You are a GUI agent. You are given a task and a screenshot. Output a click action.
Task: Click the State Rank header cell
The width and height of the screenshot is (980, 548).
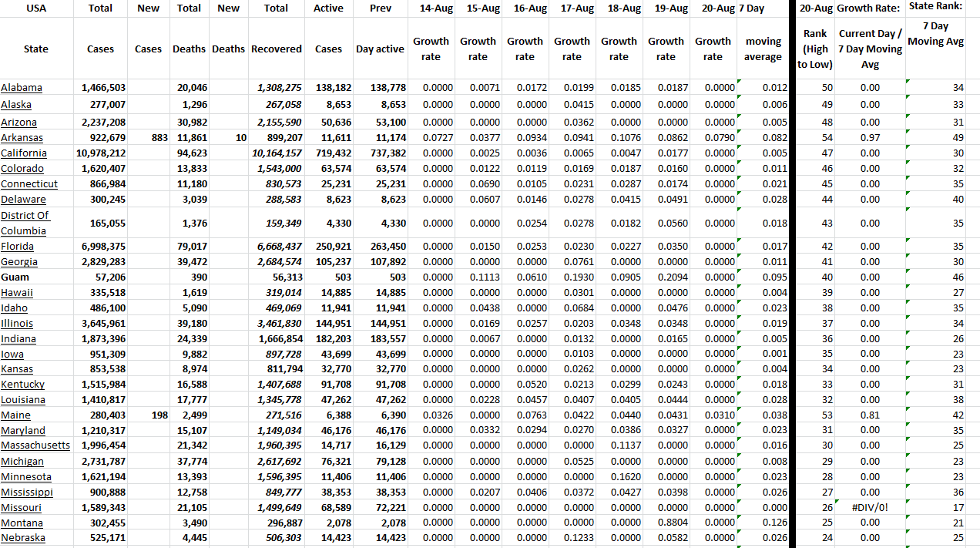coord(935,8)
